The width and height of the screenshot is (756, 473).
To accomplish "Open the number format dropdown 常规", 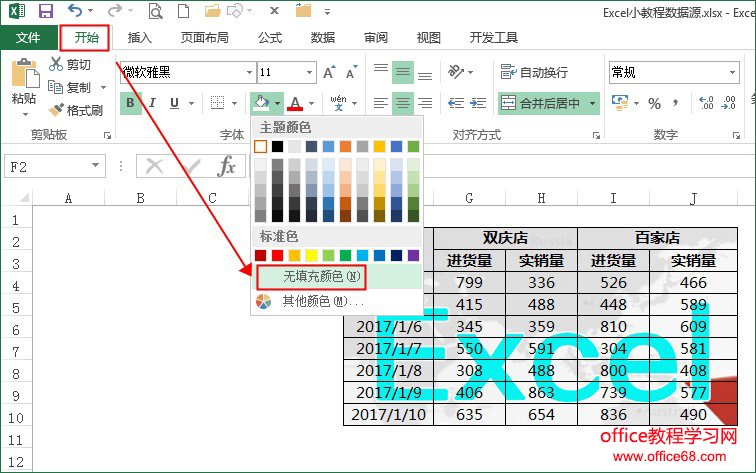I will click(x=732, y=72).
